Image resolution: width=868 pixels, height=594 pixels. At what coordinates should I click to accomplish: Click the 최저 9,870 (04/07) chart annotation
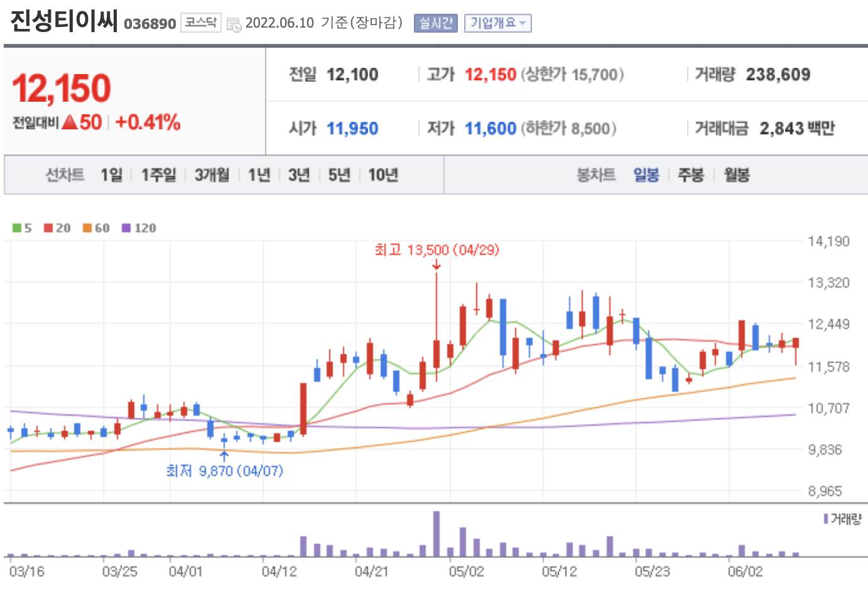coord(225,471)
